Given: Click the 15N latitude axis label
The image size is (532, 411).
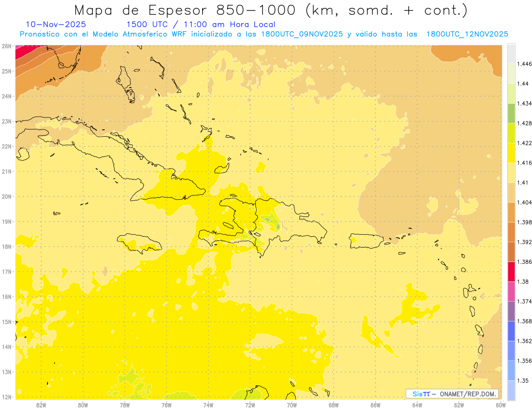Looking at the screenshot, I should pos(6,321).
